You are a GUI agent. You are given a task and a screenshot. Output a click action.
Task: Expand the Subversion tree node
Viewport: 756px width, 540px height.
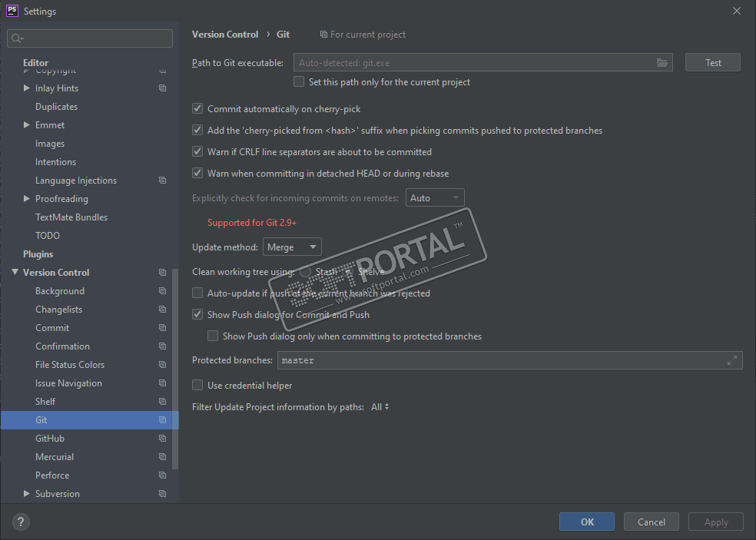click(27, 494)
